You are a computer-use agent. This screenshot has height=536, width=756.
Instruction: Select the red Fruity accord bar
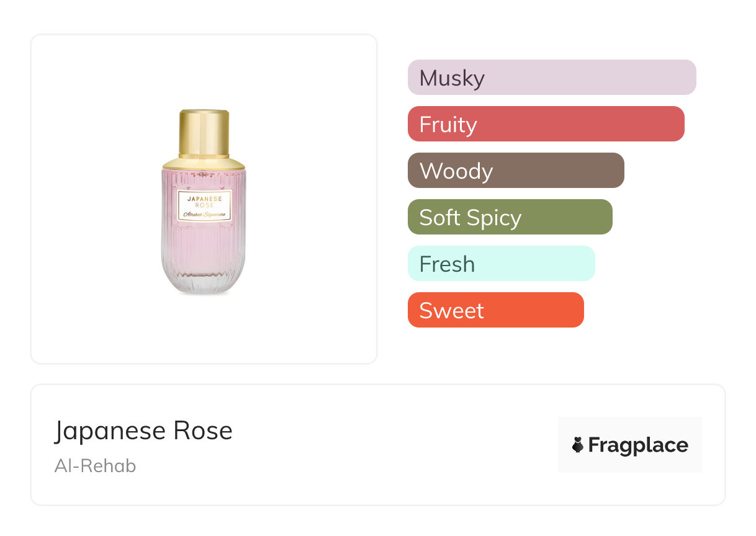tap(546, 124)
